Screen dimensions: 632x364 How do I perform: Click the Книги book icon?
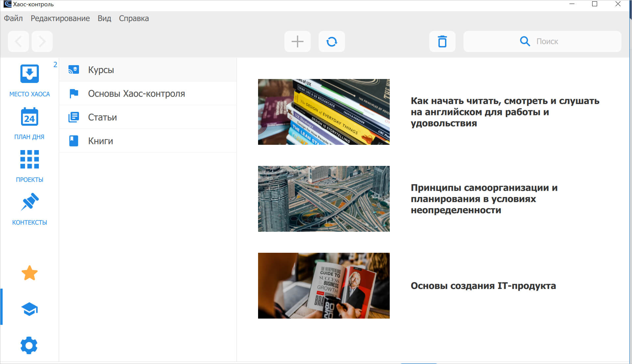74,141
